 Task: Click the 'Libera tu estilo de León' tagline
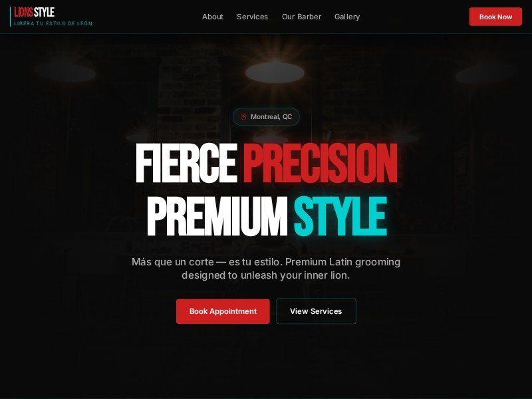tap(53, 23)
